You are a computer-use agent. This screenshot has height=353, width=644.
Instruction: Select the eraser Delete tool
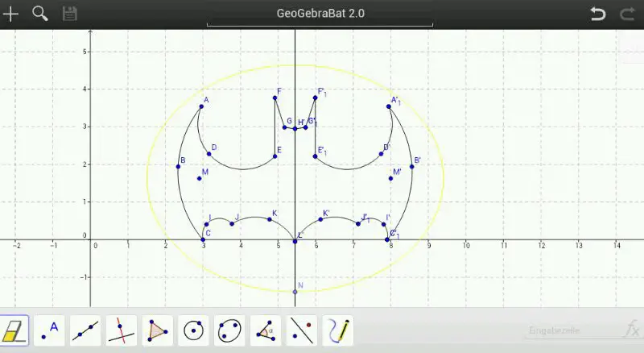pyautogui.click(x=14, y=330)
